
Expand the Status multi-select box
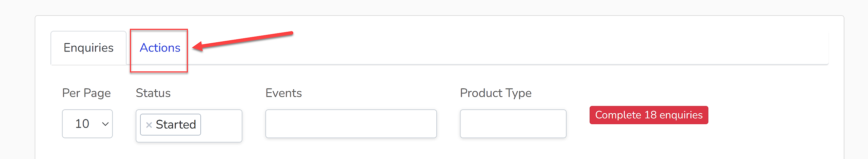[x=189, y=126]
